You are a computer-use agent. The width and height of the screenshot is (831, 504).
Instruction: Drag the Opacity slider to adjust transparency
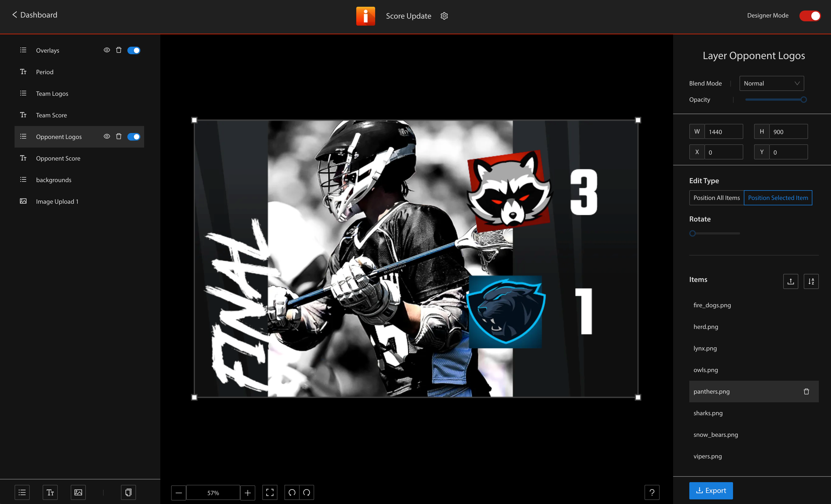click(804, 99)
